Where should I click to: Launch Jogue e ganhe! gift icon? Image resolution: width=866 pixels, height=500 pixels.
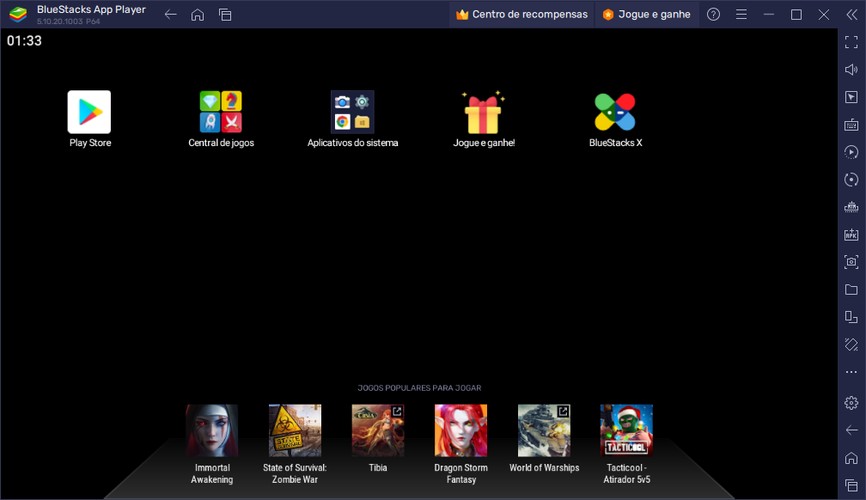[483, 112]
